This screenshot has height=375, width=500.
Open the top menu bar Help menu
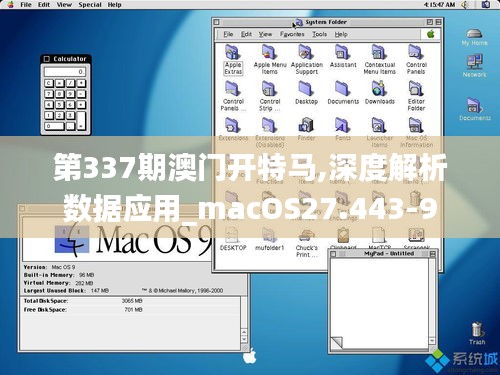click(114, 5)
